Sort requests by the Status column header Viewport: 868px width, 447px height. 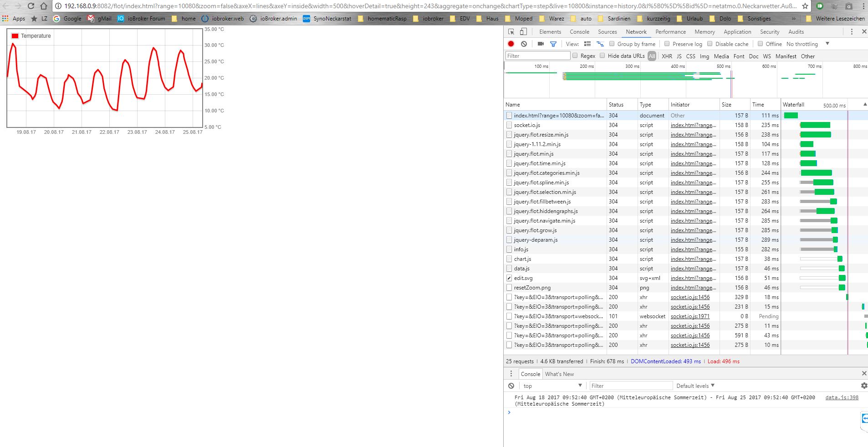pyautogui.click(x=622, y=105)
